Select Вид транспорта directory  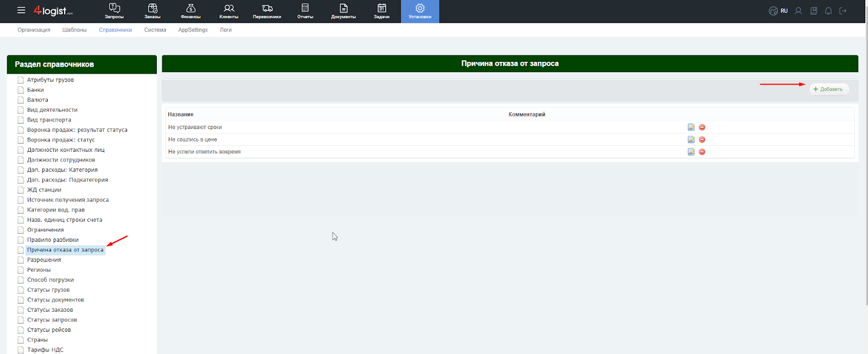click(x=49, y=120)
